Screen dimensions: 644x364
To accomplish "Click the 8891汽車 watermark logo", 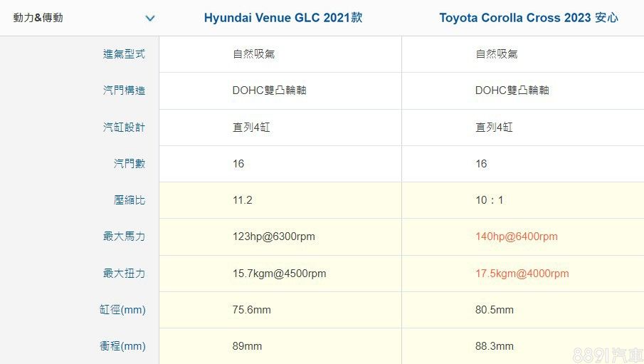I will coord(611,353).
